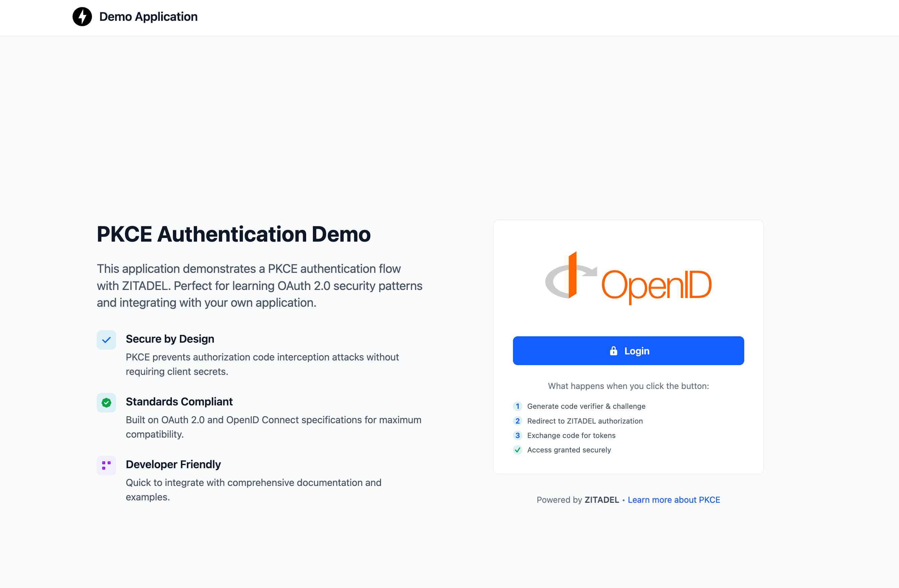Click the OpenID logo image
The height and width of the screenshot is (588, 899).
[628, 278]
